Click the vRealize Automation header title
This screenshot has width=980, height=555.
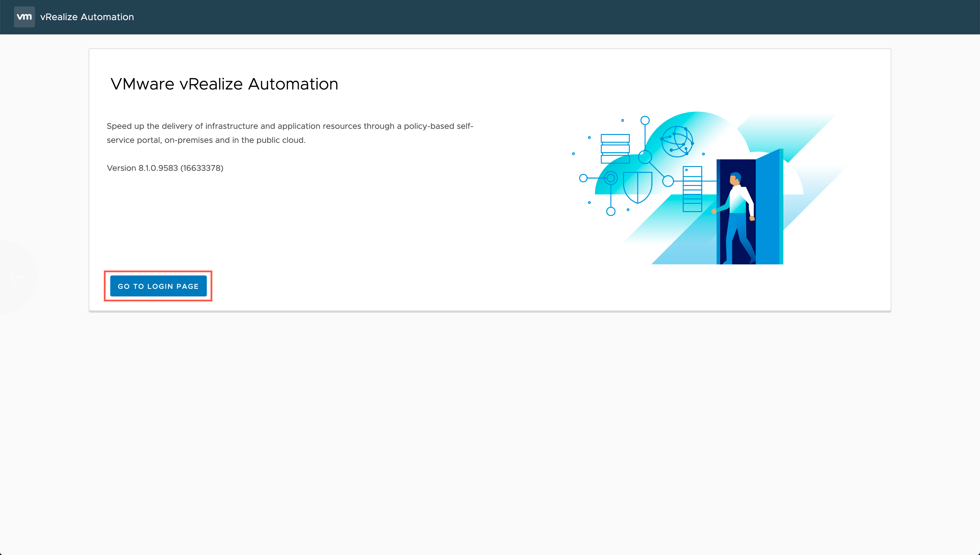pyautogui.click(x=87, y=17)
